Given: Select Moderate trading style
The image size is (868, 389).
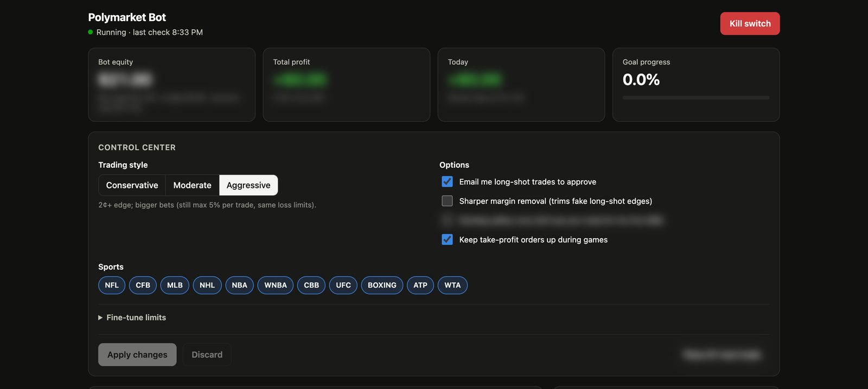Looking at the screenshot, I should click(192, 185).
